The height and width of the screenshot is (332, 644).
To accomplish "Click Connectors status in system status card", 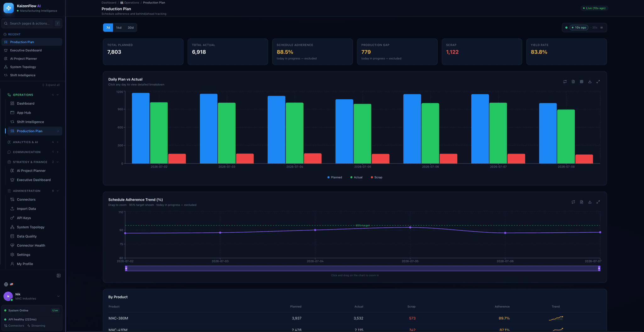I will point(14,326).
